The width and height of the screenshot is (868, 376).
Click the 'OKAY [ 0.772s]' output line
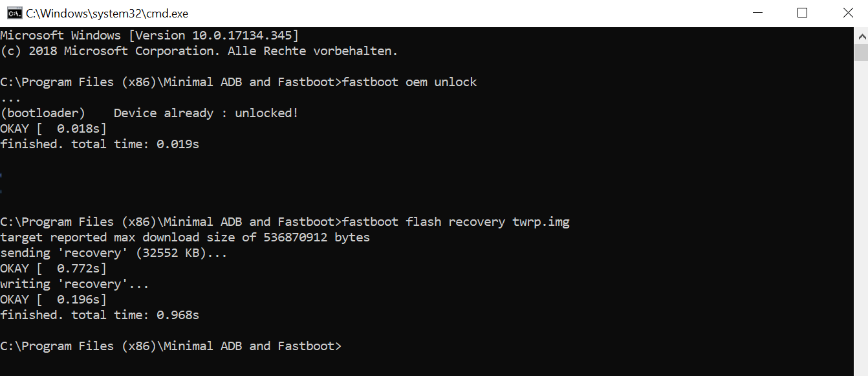[x=53, y=269]
